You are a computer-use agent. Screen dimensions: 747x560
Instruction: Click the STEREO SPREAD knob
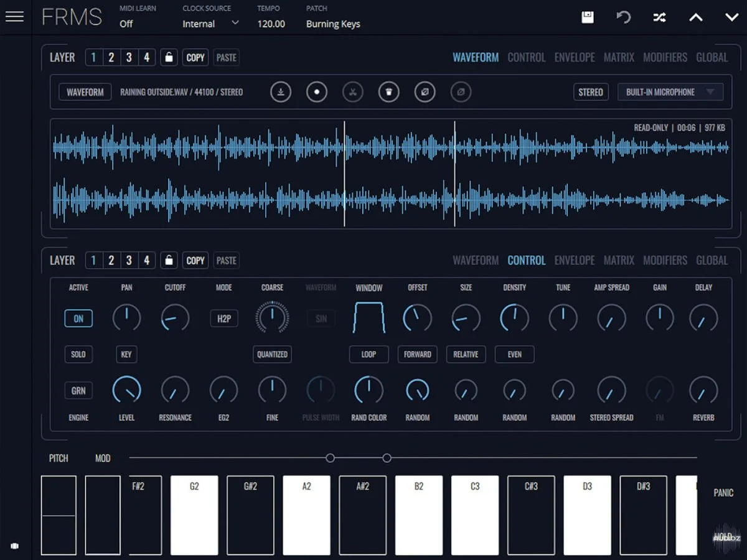611,390
